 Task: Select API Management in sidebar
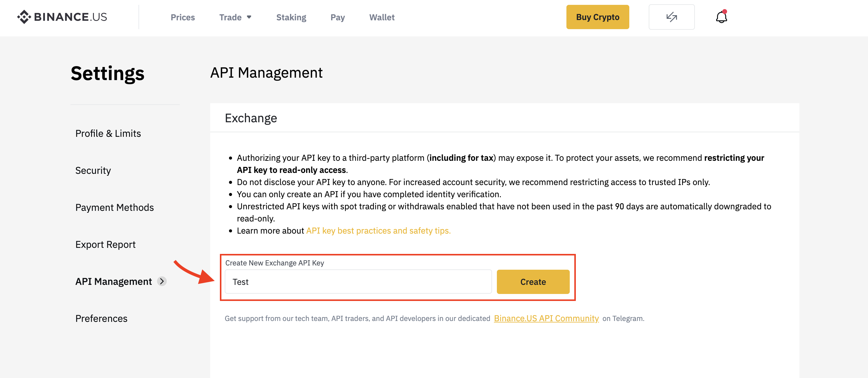tap(114, 282)
